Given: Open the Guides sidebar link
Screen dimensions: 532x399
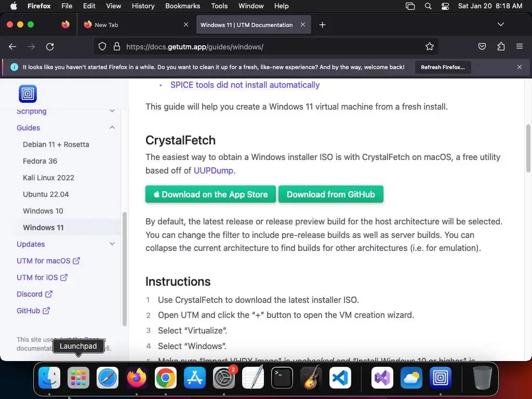Looking at the screenshot, I should [x=29, y=128].
